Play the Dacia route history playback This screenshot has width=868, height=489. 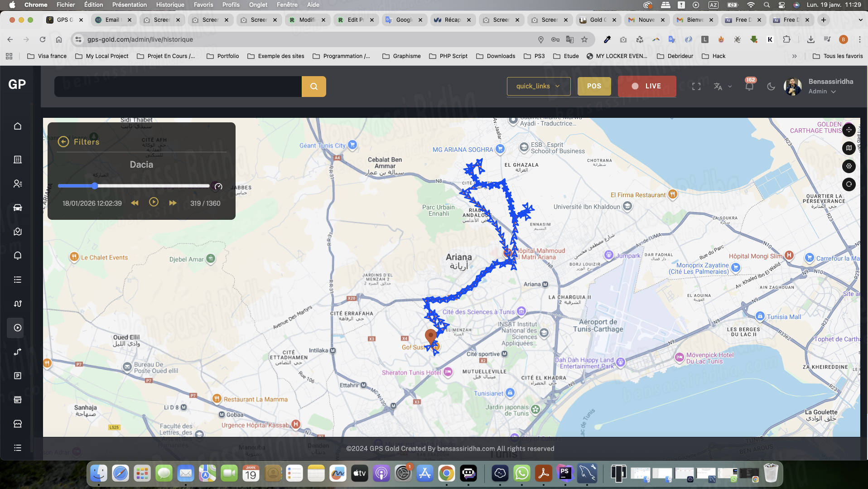click(x=154, y=203)
